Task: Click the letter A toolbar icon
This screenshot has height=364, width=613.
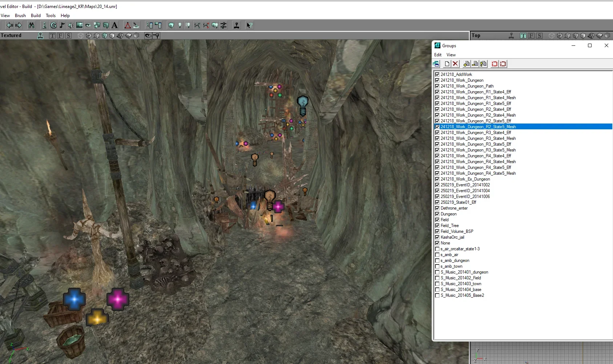Action: click(x=114, y=25)
